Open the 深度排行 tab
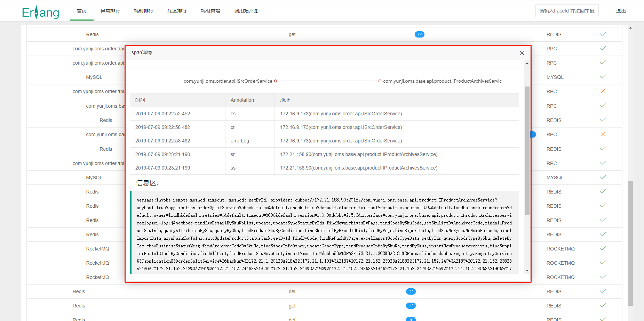 tap(177, 11)
